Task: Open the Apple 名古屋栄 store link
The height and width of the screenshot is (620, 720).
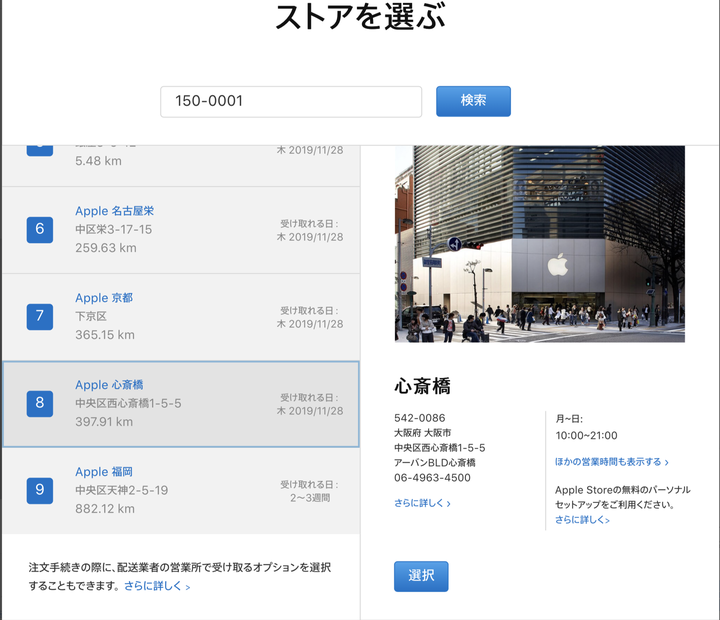Action: [x=114, y=211]
